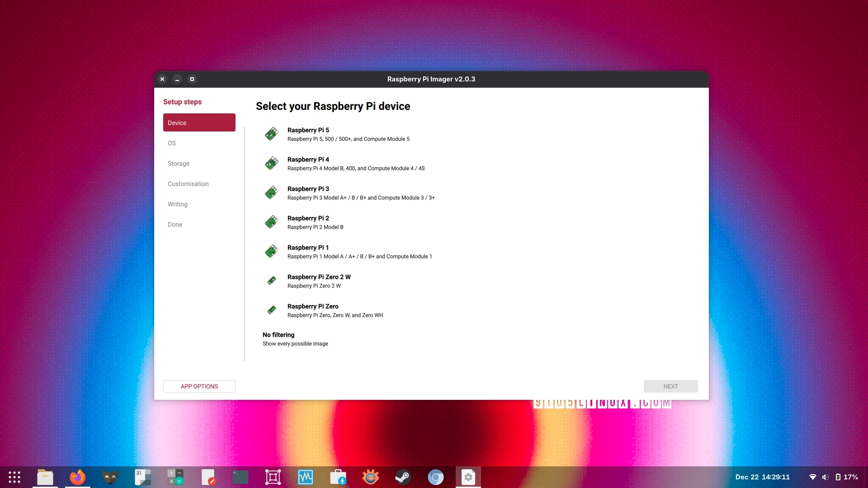
Task: Click the Raspberry Pi Zero 2 W icon
Action: 271,281
